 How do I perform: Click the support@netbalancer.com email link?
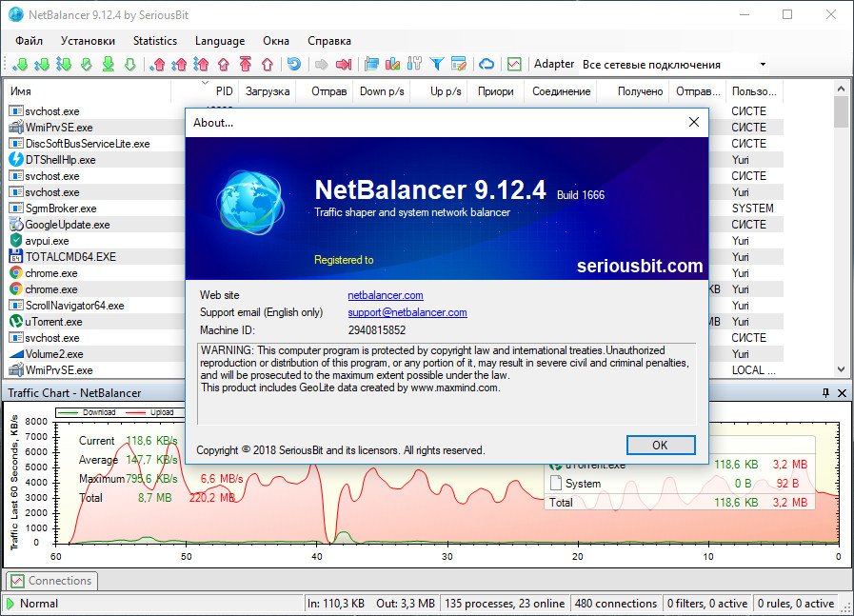click(407, 312)
